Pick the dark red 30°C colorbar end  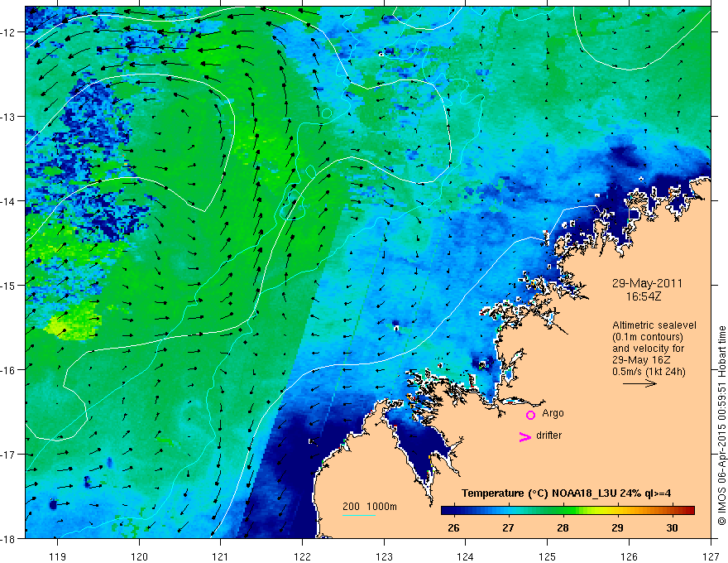[x=688, y=510]
